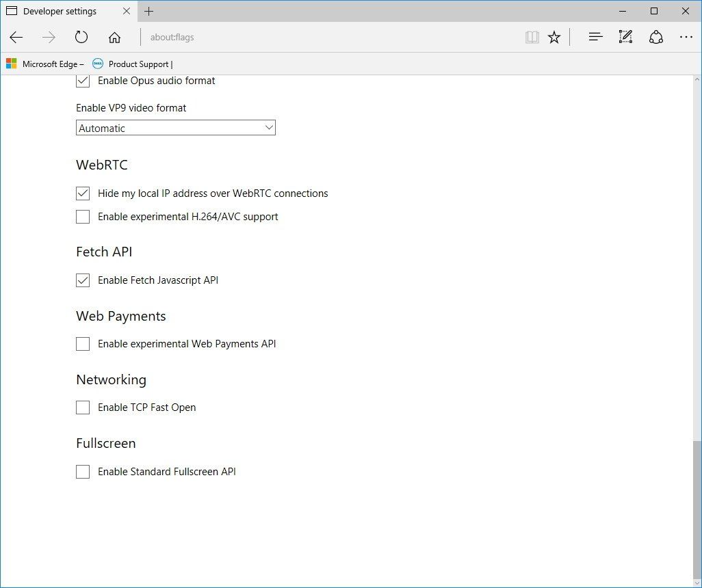Share the current page
The height and width of the screenshot is (588, 702).
(x=655, y=37)
